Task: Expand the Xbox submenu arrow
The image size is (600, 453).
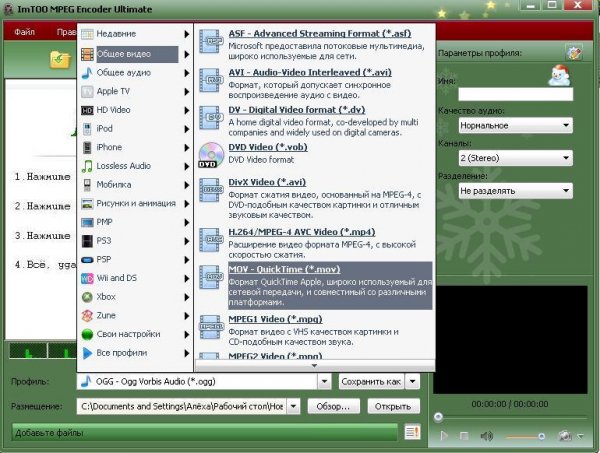Action: pyautogui.click(x=186, y=297)
